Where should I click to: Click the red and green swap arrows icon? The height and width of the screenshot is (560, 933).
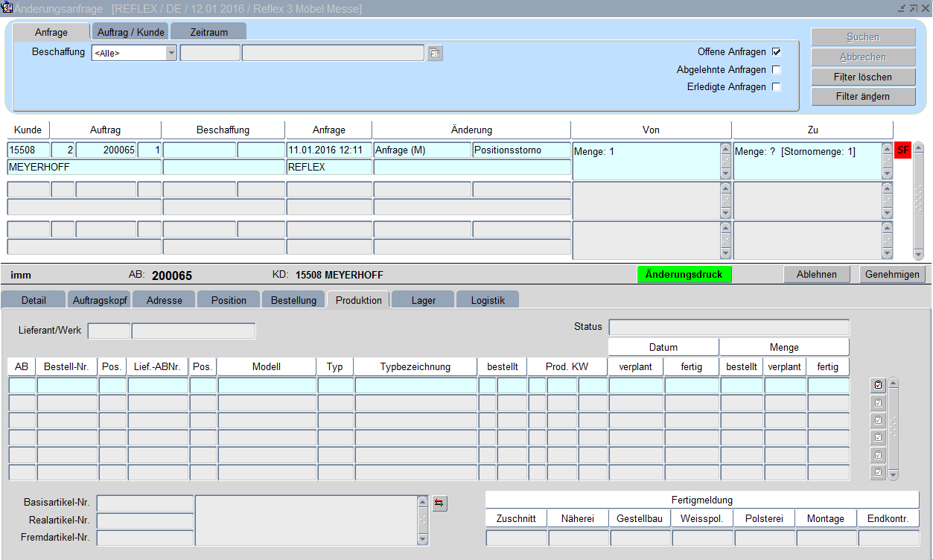pos(439,503)
